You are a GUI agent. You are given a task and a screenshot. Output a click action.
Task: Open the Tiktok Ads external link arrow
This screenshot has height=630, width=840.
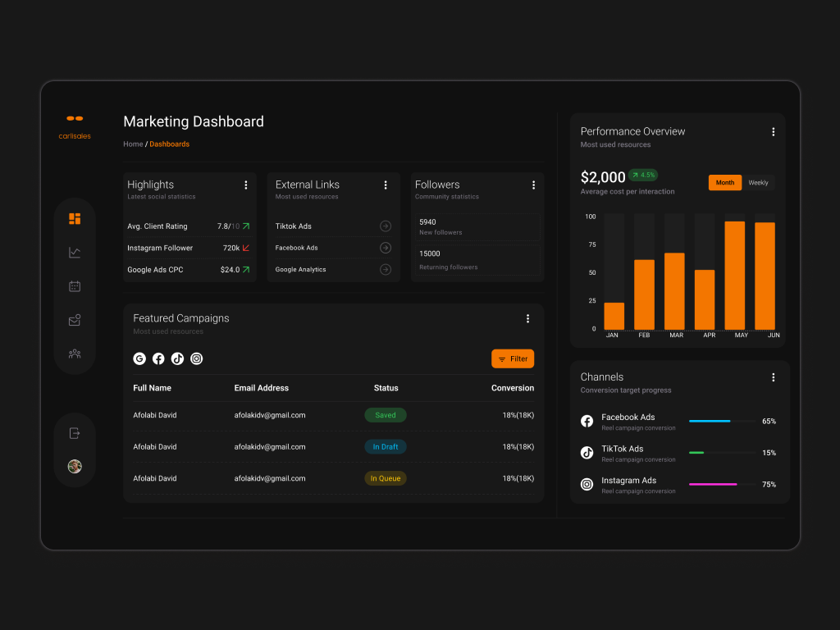[384, 226]
